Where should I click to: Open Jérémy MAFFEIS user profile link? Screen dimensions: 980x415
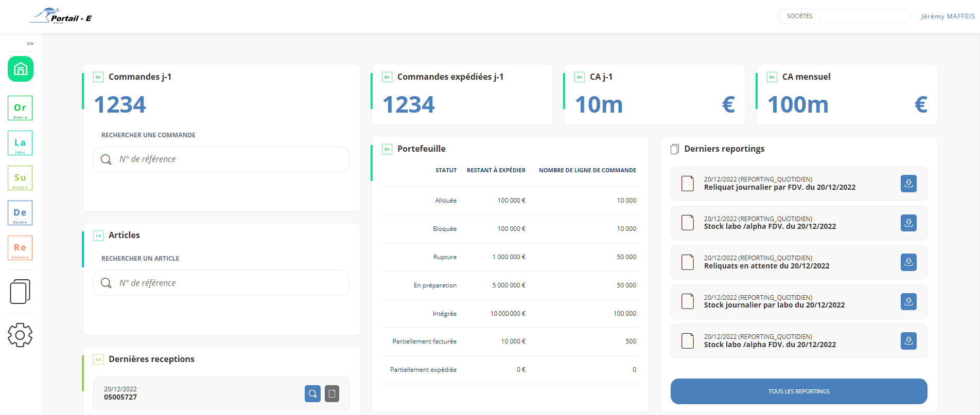pyautogui.click(x=948, y=16)
